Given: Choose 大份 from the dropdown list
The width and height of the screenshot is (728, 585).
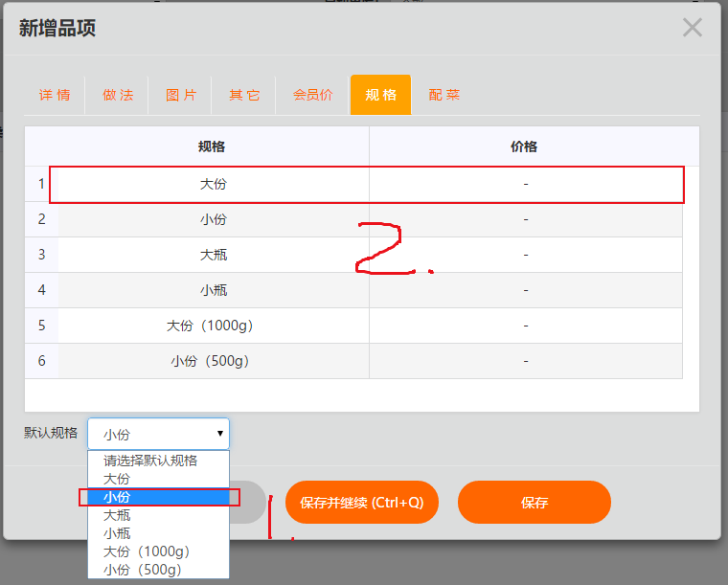Looking at the screenshot, I should point(158,479).
